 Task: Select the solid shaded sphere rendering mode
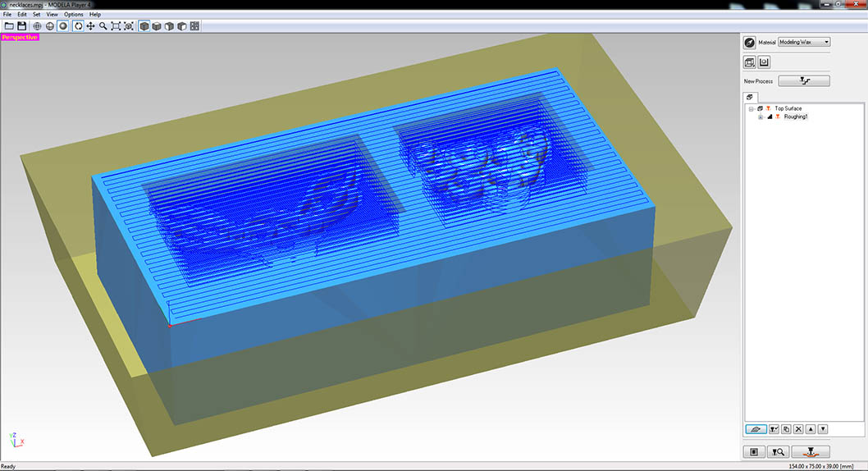(x=63, y=26)
